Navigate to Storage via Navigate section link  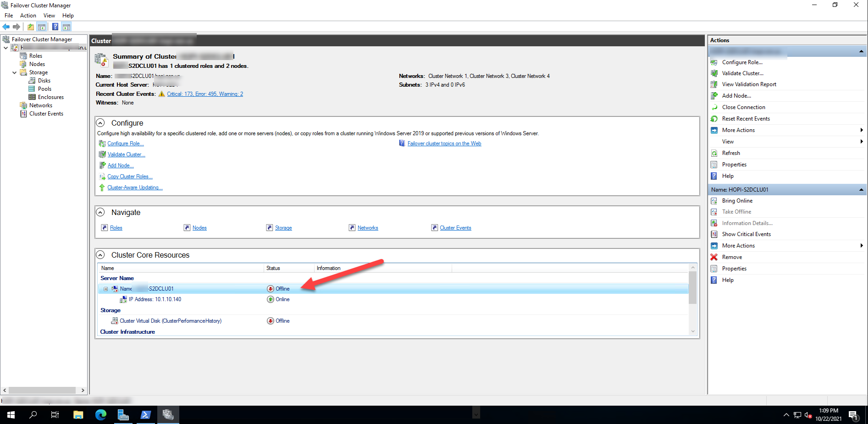pos(283,228)
